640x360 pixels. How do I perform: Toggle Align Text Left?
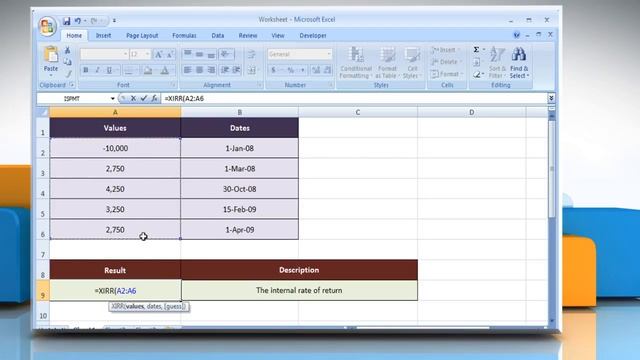(x=188, y=70)
